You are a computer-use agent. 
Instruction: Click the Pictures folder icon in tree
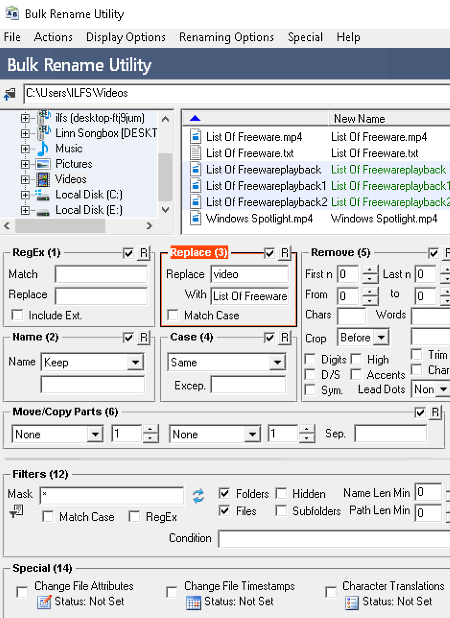[43, 164]
